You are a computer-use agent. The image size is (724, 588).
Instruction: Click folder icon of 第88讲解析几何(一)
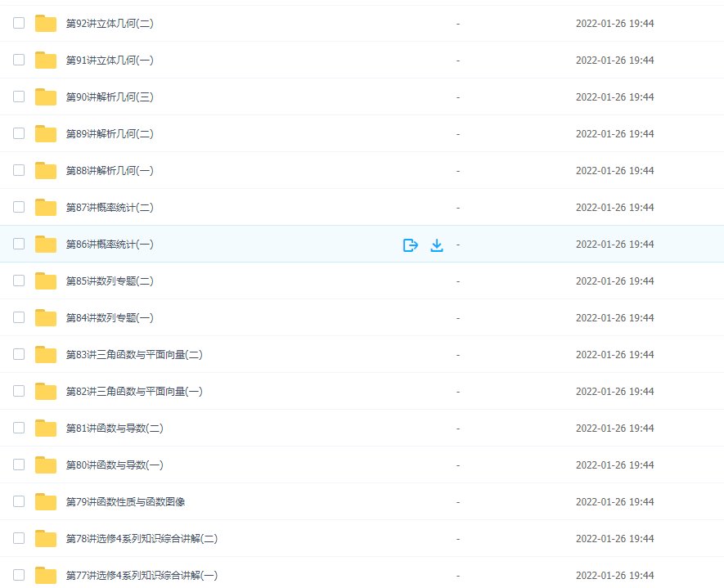click(x=46, y=170)
